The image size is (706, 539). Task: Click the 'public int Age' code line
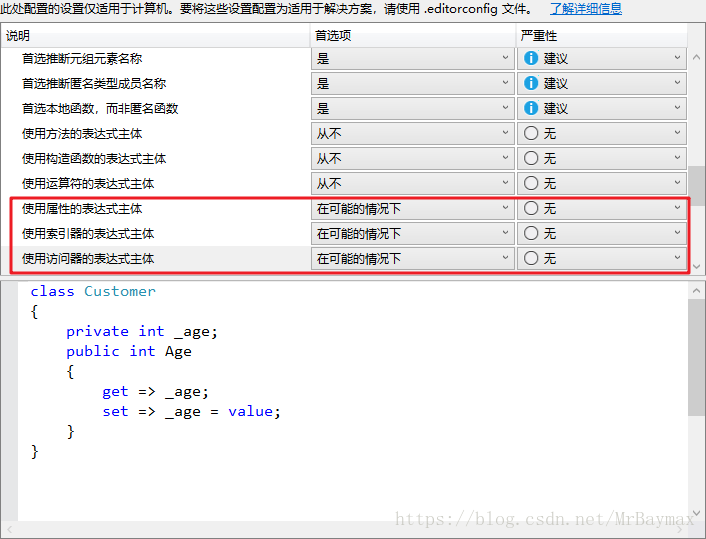click(x=129, y=352)
